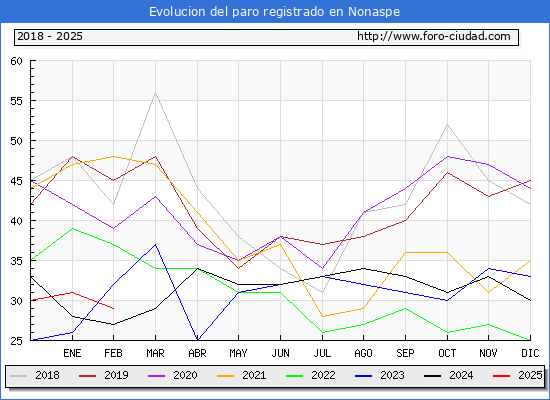Select the '2021' legend label
Viewport: 550px width, 400px height.
pyautogui.click(x=254, y=375)
